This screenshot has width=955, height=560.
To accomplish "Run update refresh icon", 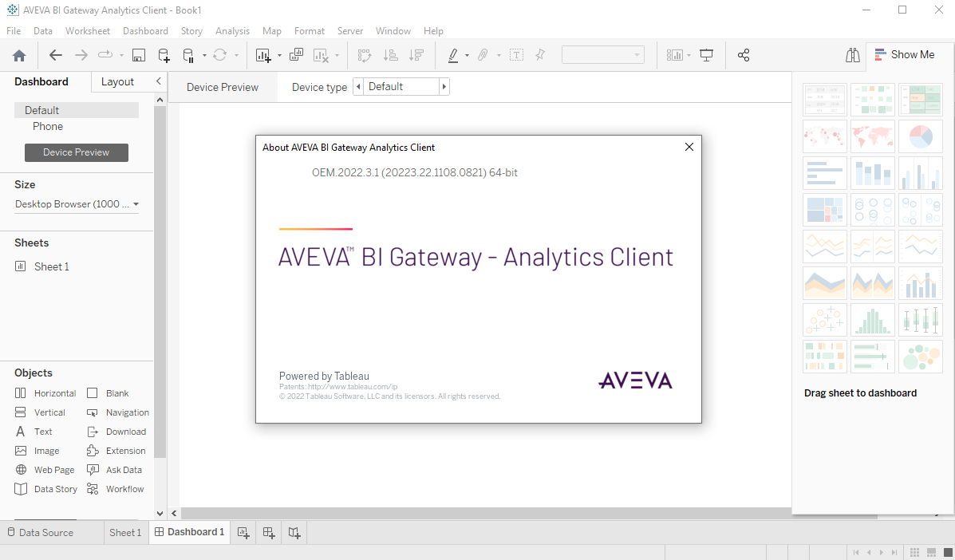I will click(220, 55).
